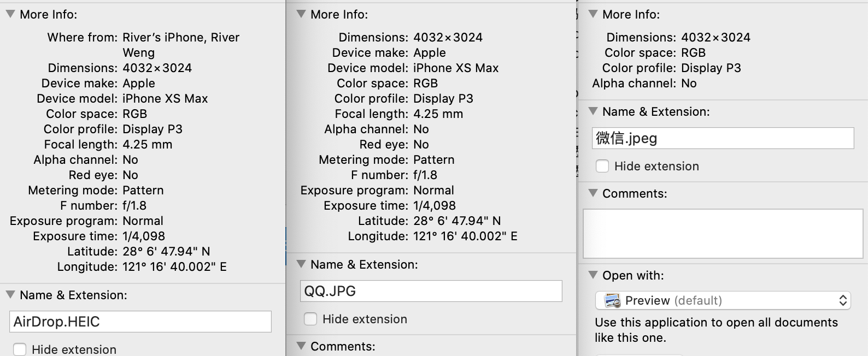
Task: Collapse More Info section in 微信.jpeg panel
Action: (x=593, y=14)
